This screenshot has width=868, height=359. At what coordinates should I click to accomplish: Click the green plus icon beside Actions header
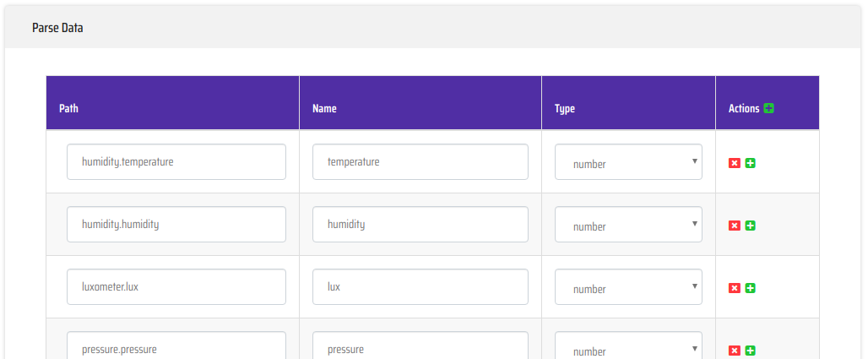(768, 109)
